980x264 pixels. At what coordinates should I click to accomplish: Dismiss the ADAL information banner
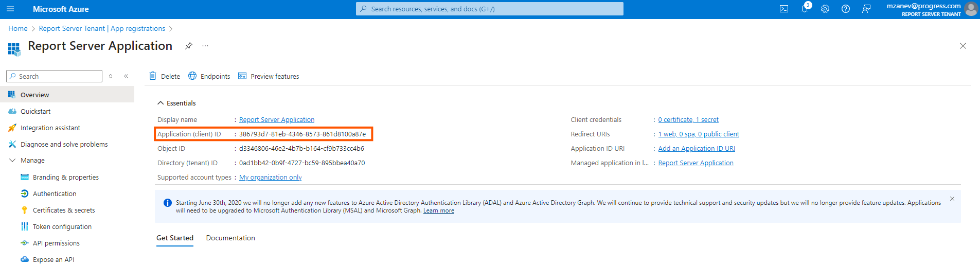(952, 199)
